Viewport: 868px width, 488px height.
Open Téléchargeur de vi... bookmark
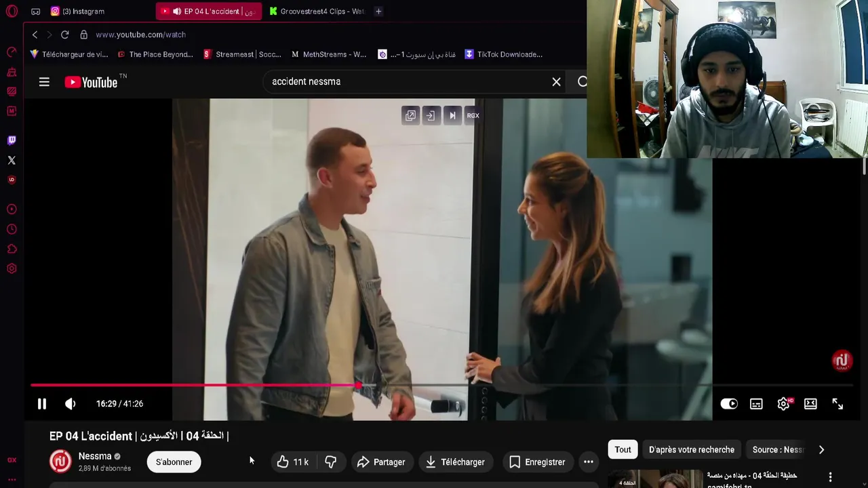point(69,54)
